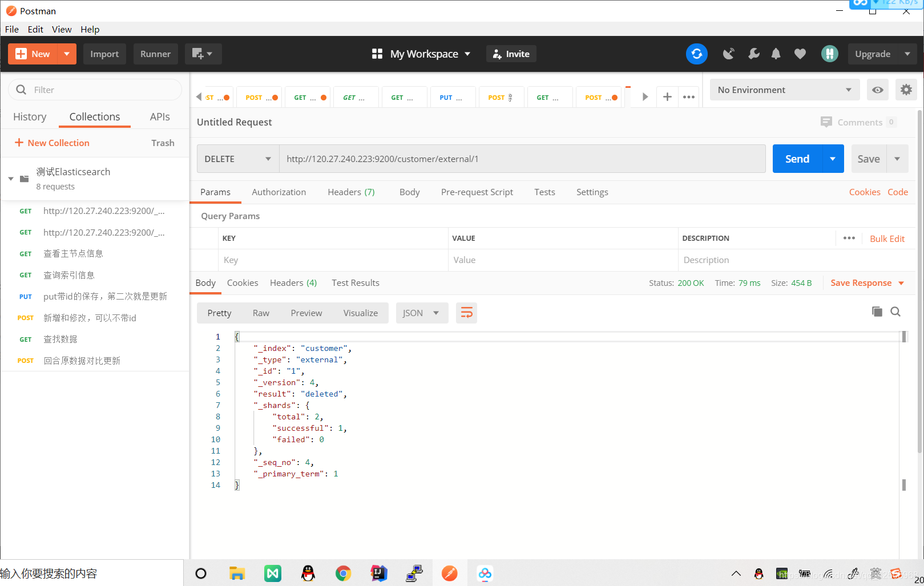The width and height of the screenshot is (924, 586).
Task: Toggle response line wrap icon
Action: (466, 313)
